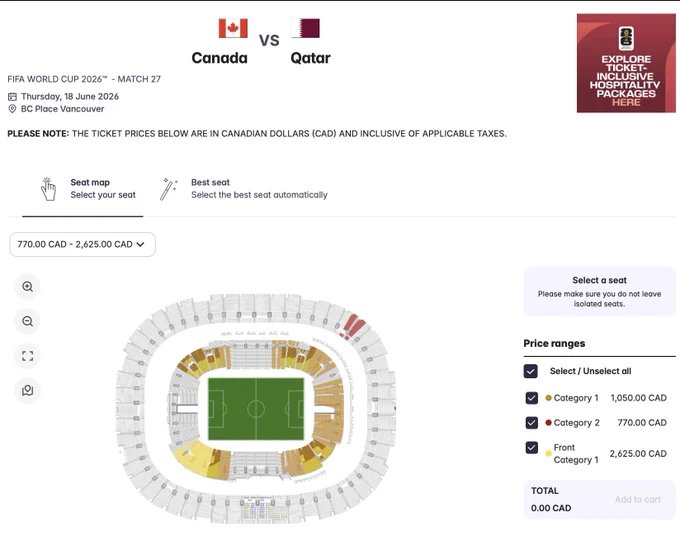The height and width of the screenshot is (536, 680).
Task: Uncheck the Category 1 checkbox
Action: [532, 398]
